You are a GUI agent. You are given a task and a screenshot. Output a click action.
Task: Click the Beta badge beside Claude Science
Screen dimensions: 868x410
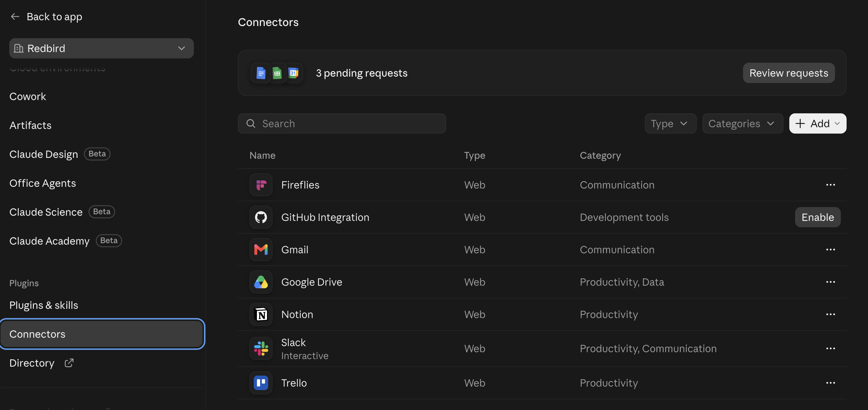102,212
